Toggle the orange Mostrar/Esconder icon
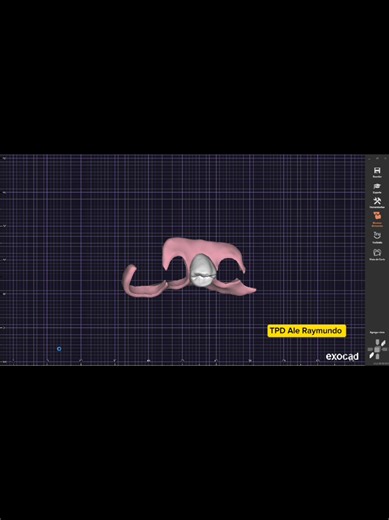The image size is (389, 520). tap(377, 217)
